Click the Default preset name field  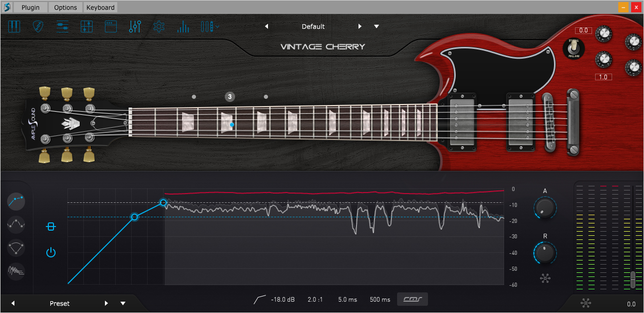pyautogui.click(x=313, y=26)
